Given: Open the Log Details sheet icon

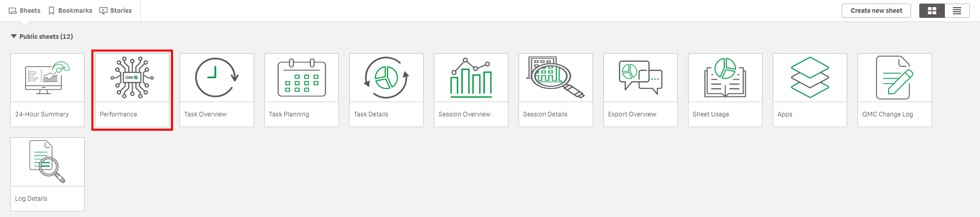Looking at the screenshot, I should 47,162.
